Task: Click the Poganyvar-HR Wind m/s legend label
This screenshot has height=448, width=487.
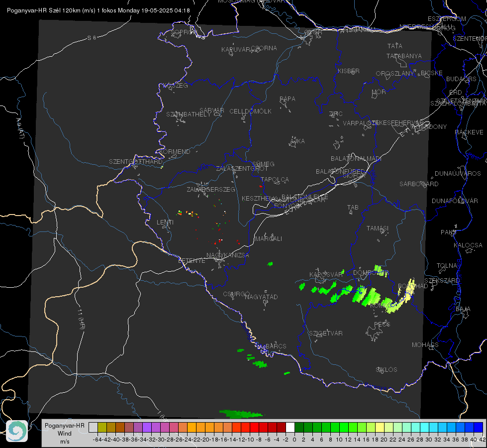Action: (65, 434)
